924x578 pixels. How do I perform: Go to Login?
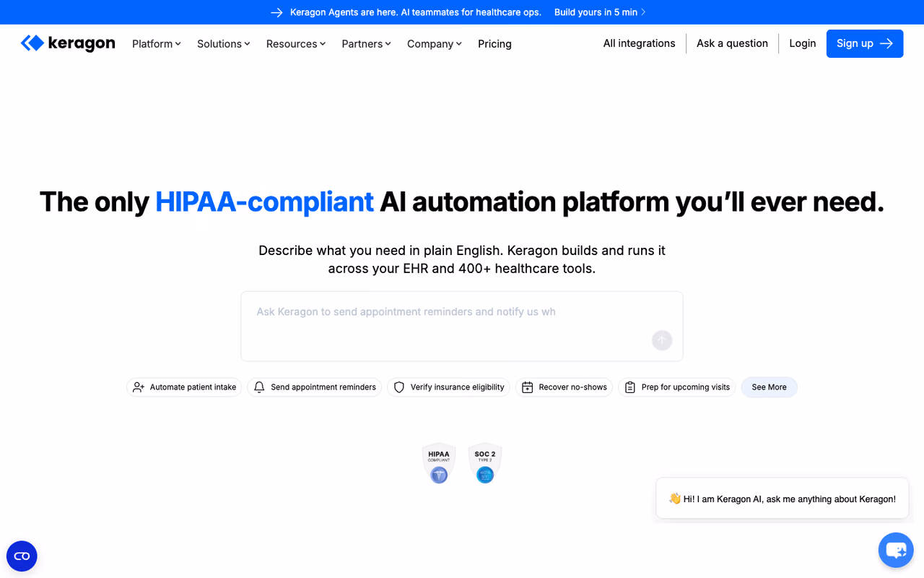point(803,43)
